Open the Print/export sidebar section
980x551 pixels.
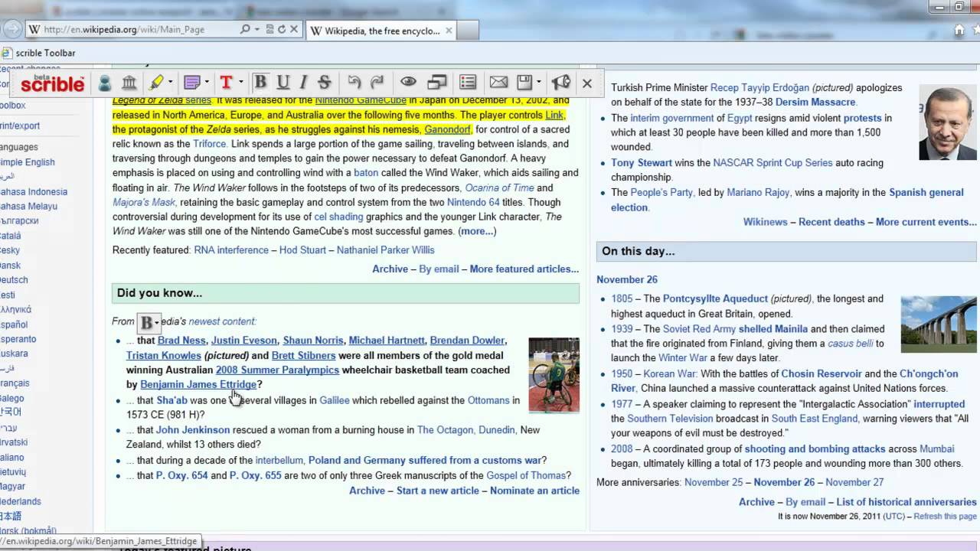tap(20, 126)
